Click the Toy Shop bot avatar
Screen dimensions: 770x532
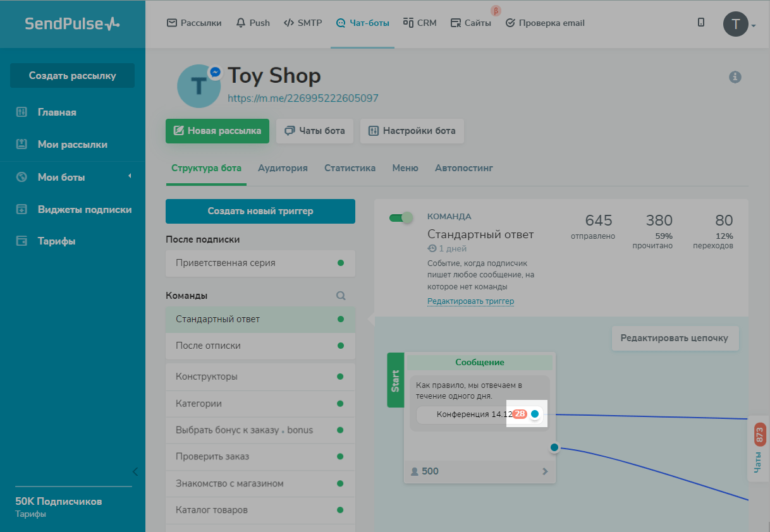[199, 86]
